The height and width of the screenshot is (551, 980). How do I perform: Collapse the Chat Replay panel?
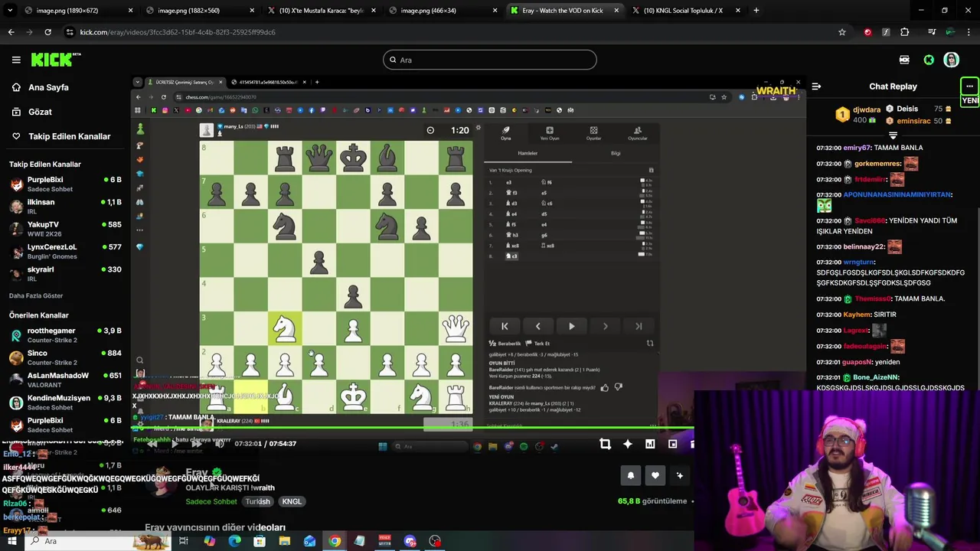click(816, 86)
